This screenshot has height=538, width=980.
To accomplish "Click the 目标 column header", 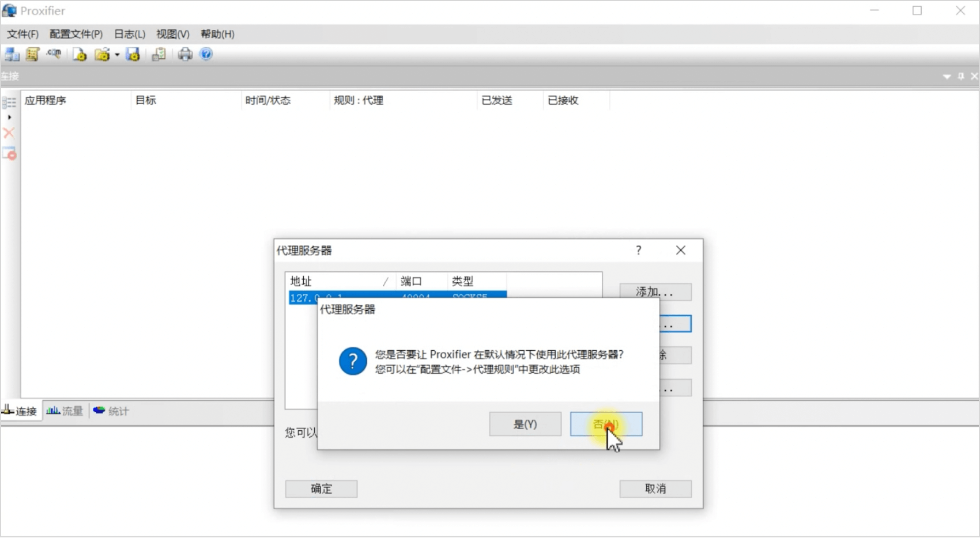I will pyautogui.click(x=186, y=100).
